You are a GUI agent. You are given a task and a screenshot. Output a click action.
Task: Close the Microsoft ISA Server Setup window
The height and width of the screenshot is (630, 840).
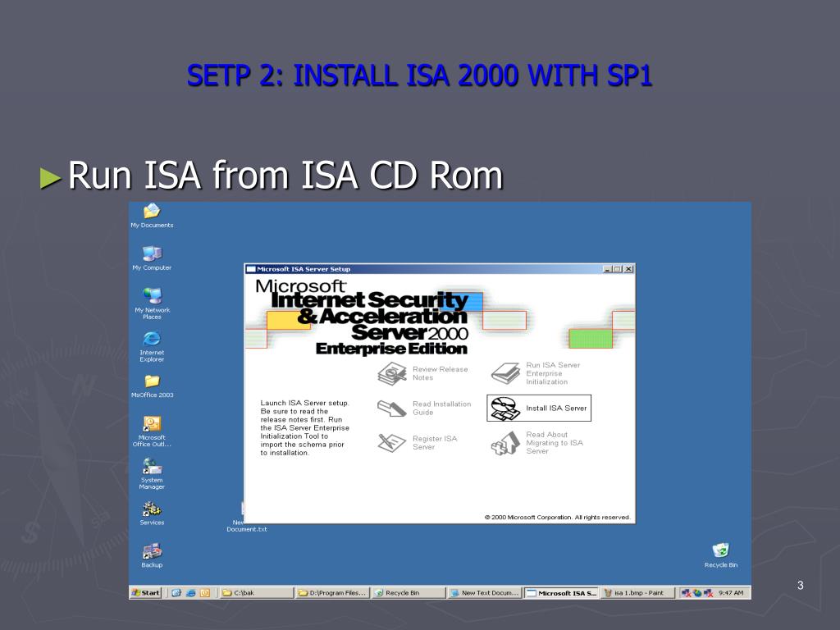pyautogui.click(x=628, y=269)
